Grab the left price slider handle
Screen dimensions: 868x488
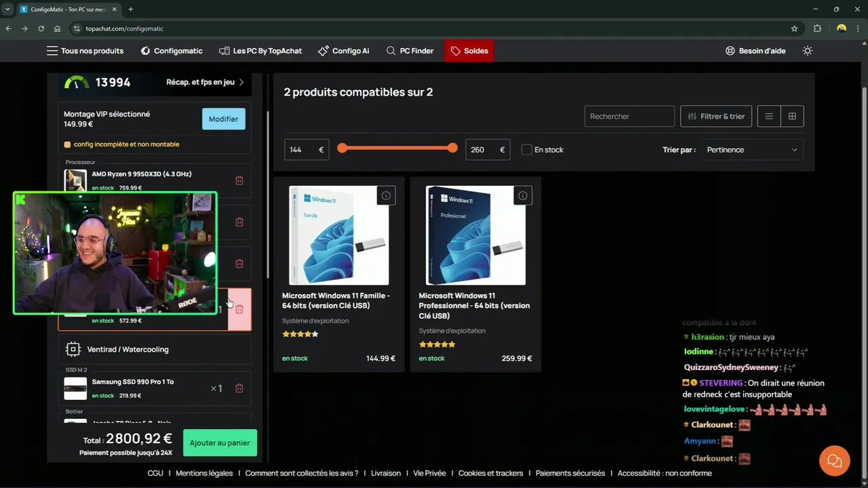click(342, 148)
